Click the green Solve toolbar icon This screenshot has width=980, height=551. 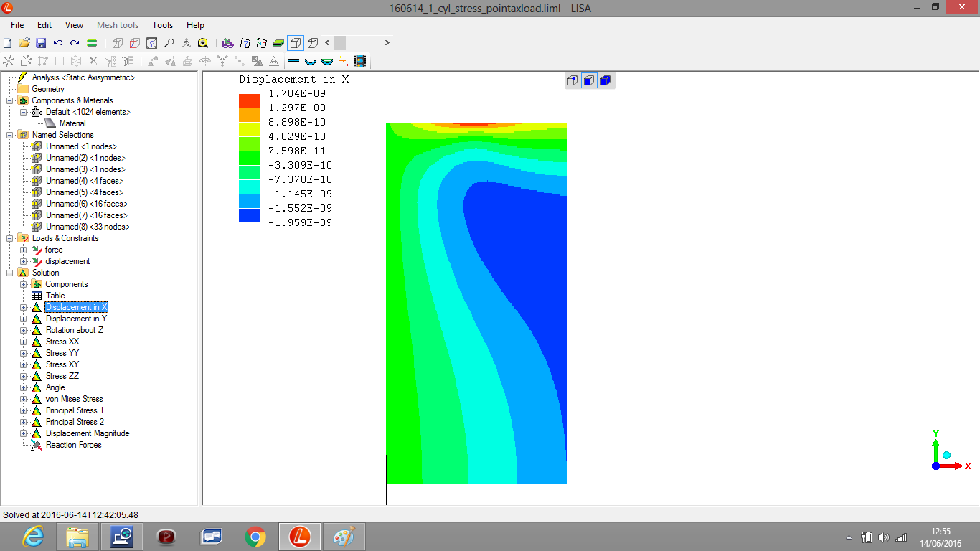[x=92, y=43]
